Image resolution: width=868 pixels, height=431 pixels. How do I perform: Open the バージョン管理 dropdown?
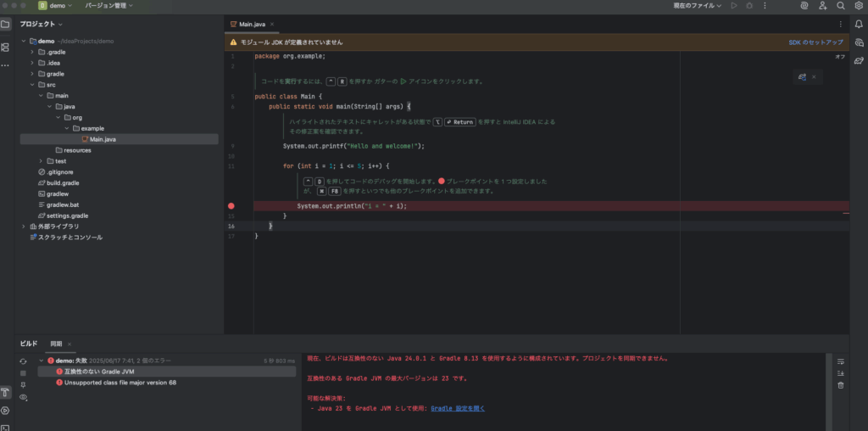click(109, 6)
